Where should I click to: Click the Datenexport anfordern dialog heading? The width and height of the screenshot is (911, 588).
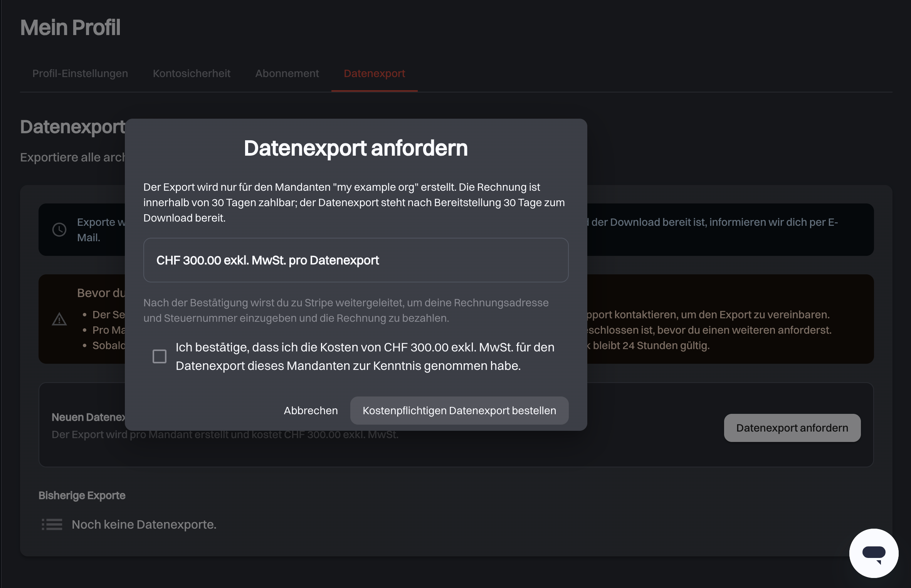tap(356, 148)
